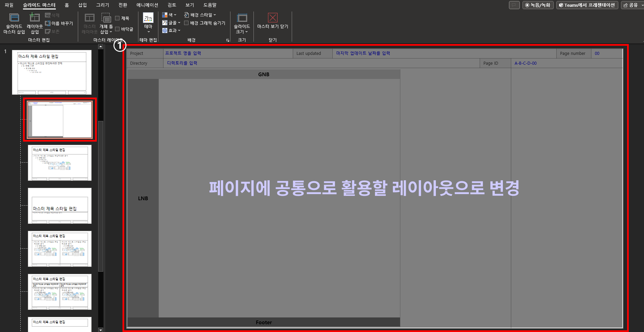Click the Page ID label cell
Image resolution: width=644 pixels, height=332 pixels.
coord(495,63)
